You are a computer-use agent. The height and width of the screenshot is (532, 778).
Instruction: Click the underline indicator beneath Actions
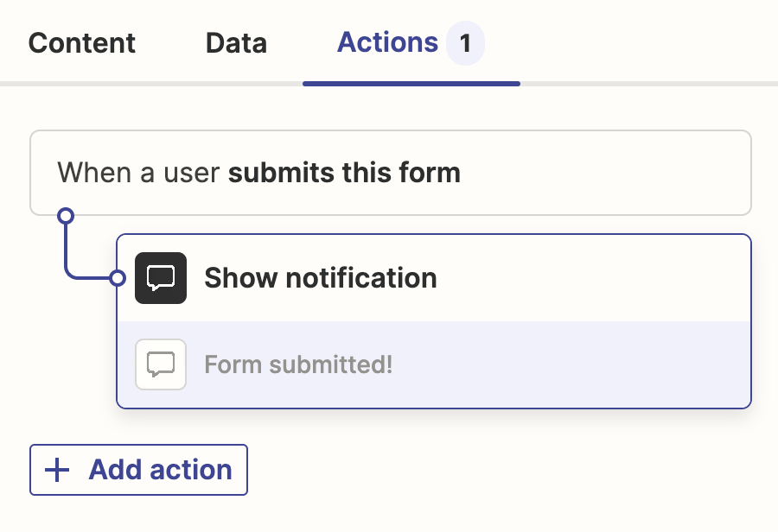(411, 83)
